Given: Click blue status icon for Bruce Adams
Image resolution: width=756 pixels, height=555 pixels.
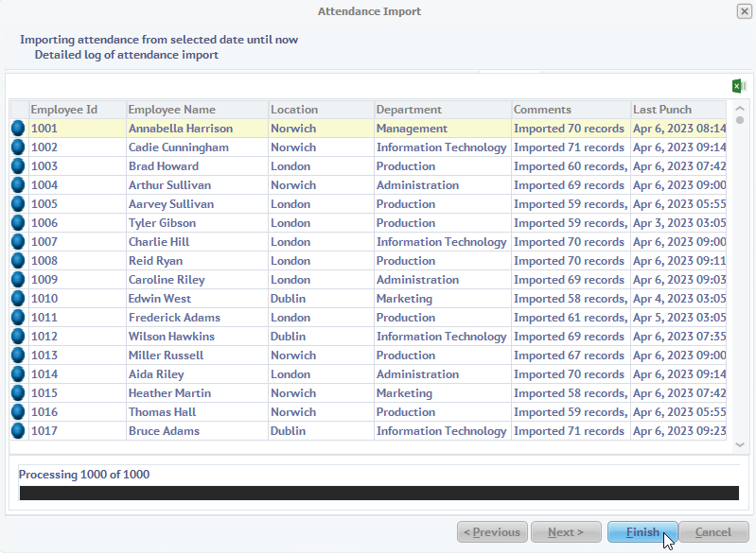Looking at the screenshot, I should tap(18, 431).
